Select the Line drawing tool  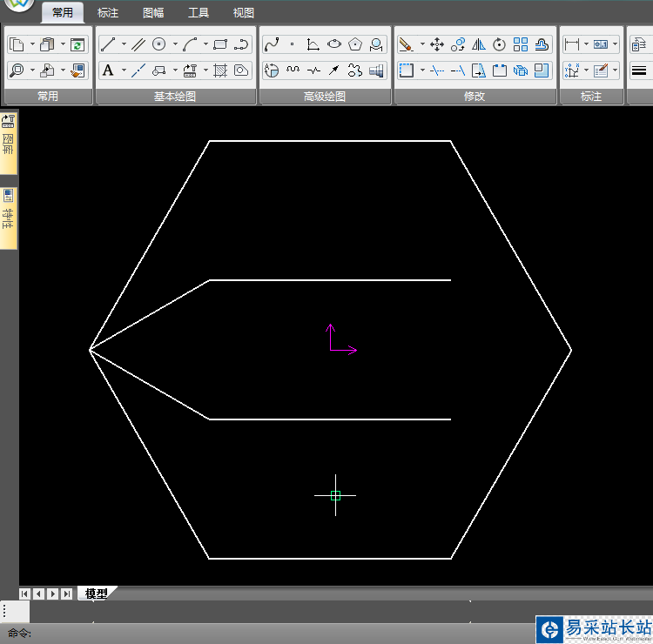pos(107,44)
